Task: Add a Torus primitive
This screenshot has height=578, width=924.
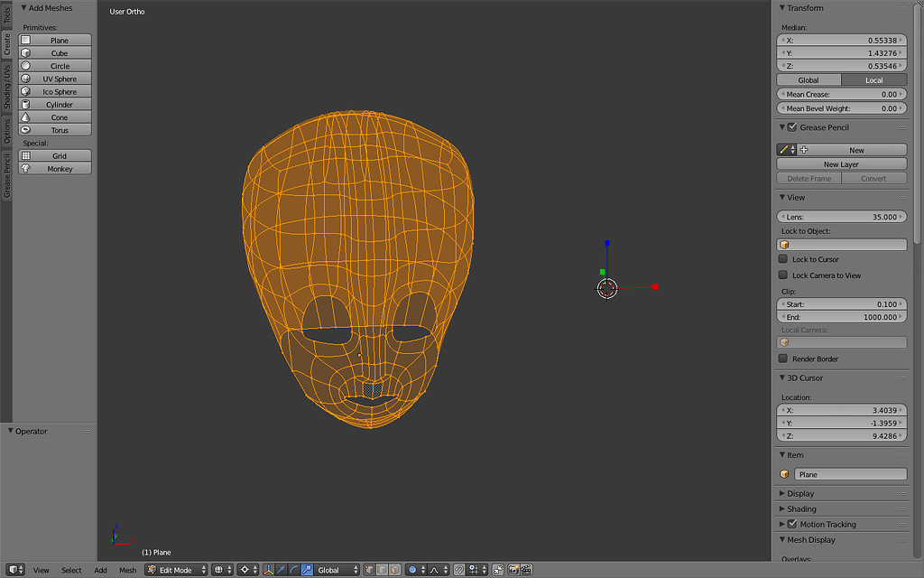Action: pyautogui.click(x=55, y=130)
